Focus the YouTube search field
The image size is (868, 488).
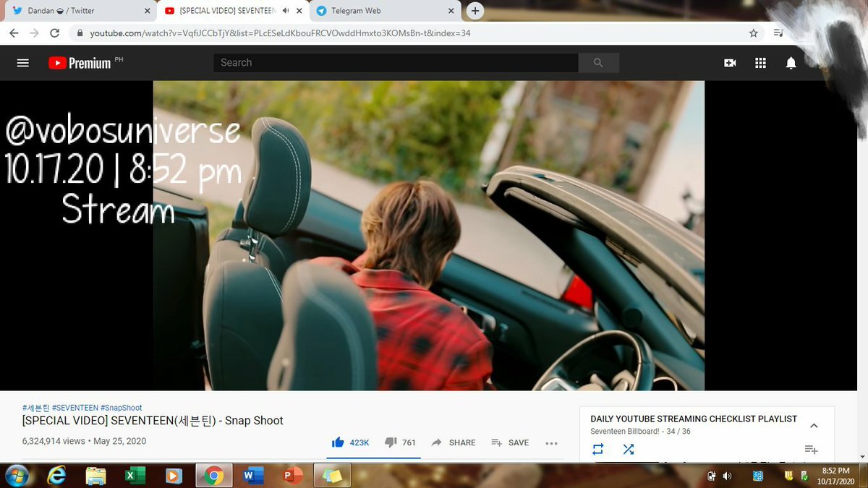pos(396,63)
